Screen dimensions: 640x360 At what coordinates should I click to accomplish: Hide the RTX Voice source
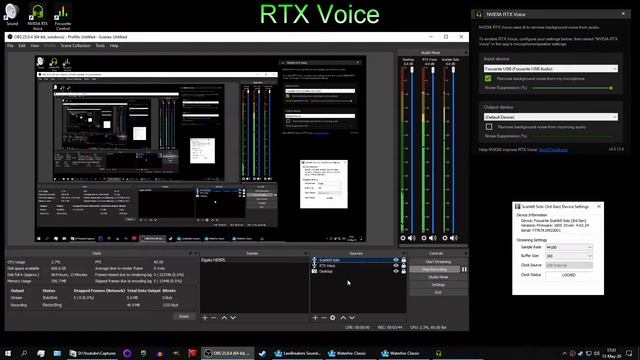[396, 266]
